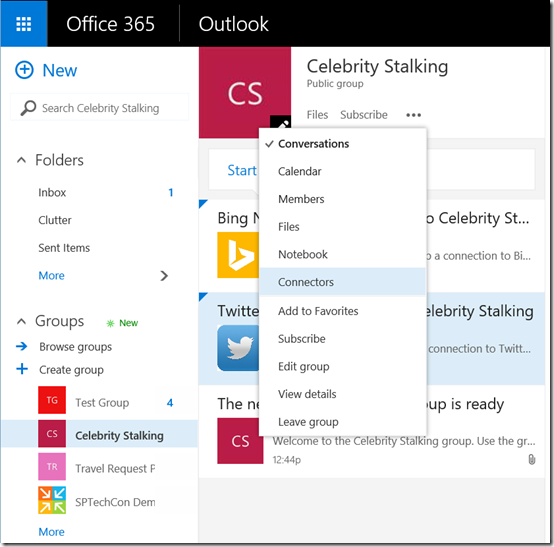554x547 pixels.
Task: Open the welcome message reading 'Welcome to the Celebrity Stalking group'
Action: [x=404, y=441]
